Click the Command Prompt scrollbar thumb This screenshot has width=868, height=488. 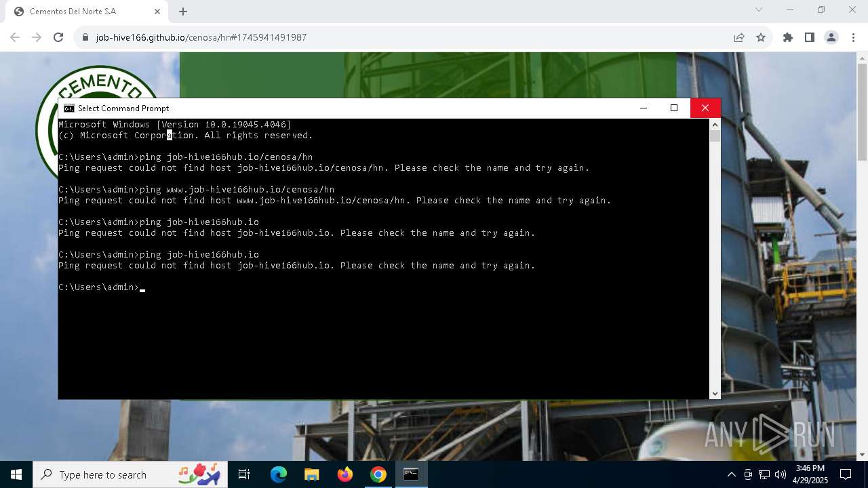pyautogui.click(x=715, y=136)
